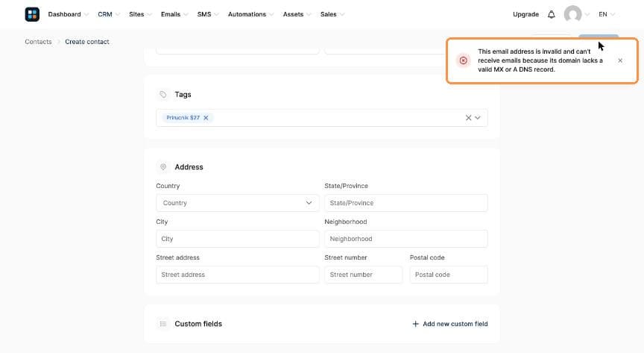This screenshot has height=353, width=644.
Task: Focus the Street number input
Action: (363, 275)
